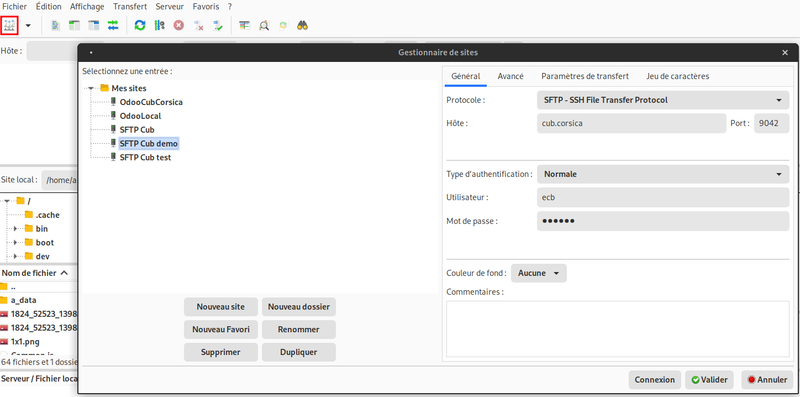Click the Mot de passe field

pos(663,221)
